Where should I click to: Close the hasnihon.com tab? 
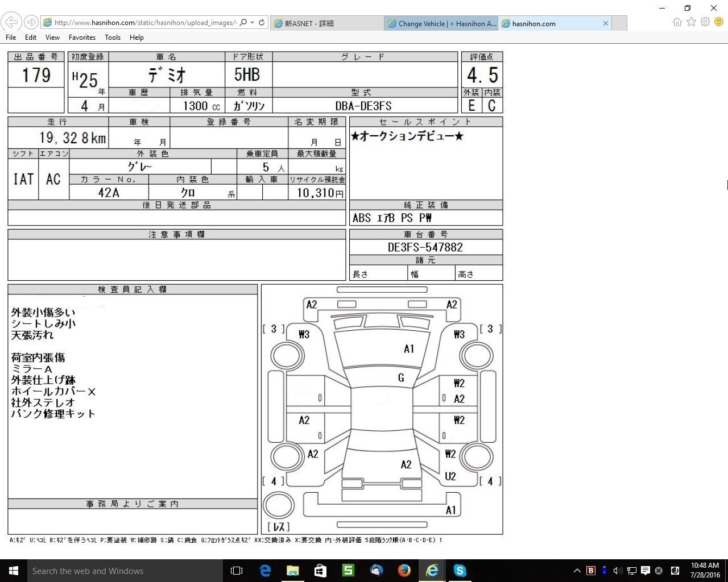point(606,23)
